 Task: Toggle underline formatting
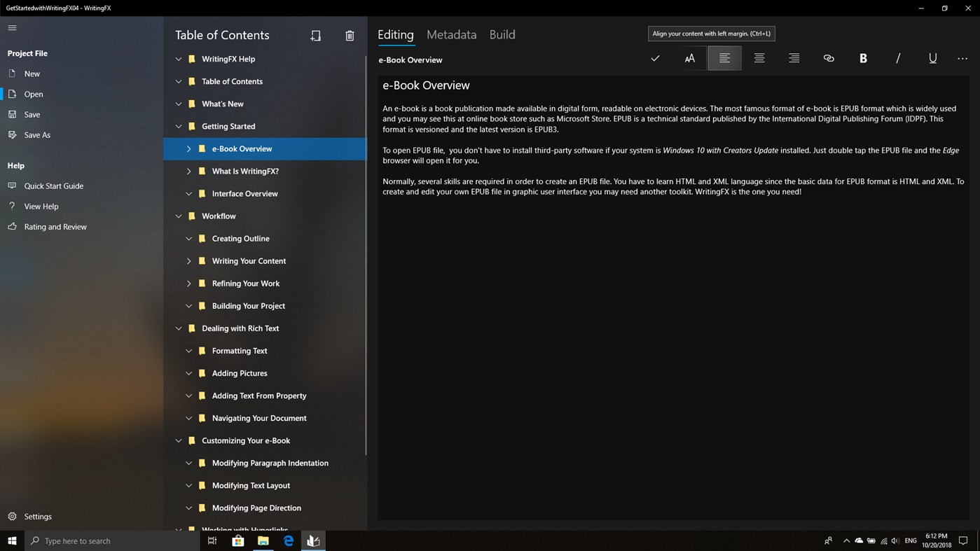[932, 58]
